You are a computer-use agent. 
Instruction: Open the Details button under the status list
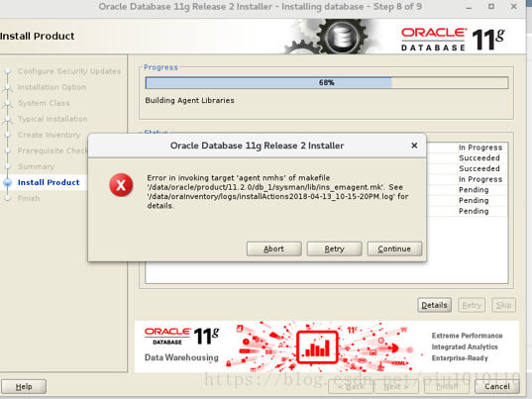click(x=434, y=305)
